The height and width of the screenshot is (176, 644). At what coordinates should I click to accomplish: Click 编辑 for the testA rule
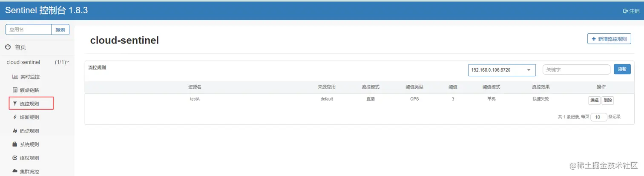point(594,101)
